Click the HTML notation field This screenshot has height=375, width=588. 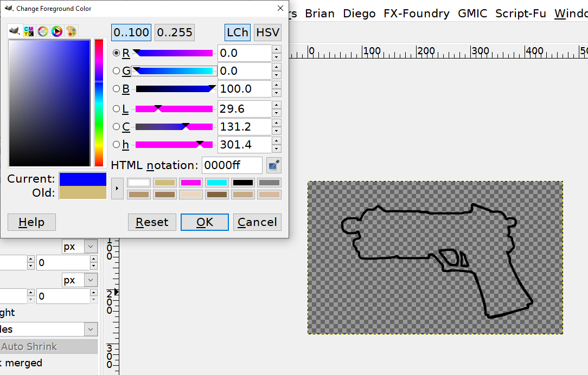coord(232,165)
